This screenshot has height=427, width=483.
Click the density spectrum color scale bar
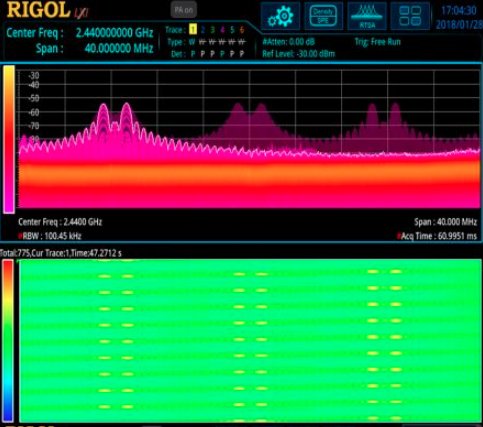pyautogui.click(x=9, y=139)
